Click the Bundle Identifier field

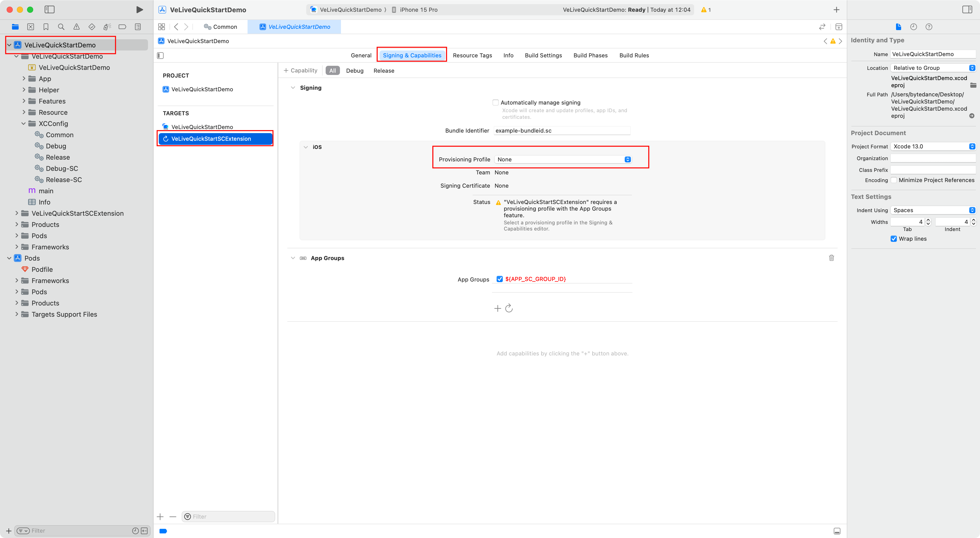[561, 130]
